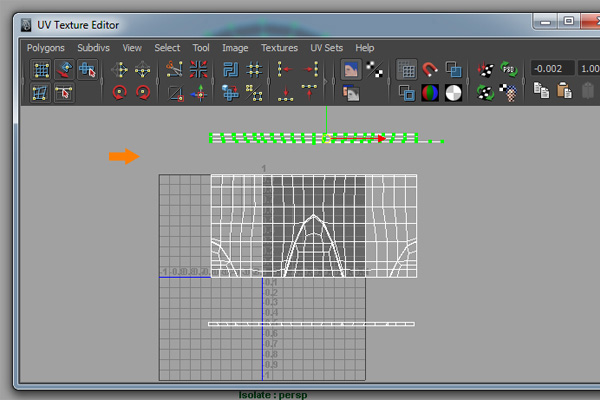The width and height of the screenshot is (600, 400).
Task: Click the RGB channels display circle
Action: pos(431,93)
